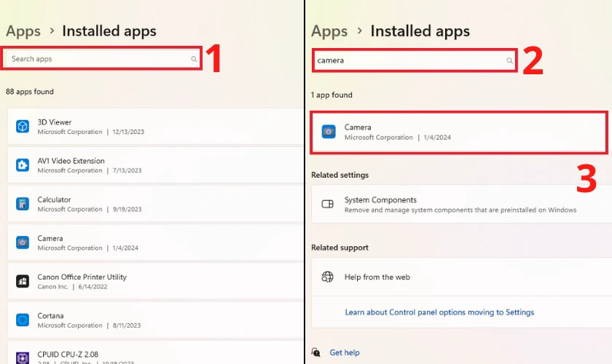
Task: Click the Camera icon in the 1 app found result
Action: [x=329, y=132]
